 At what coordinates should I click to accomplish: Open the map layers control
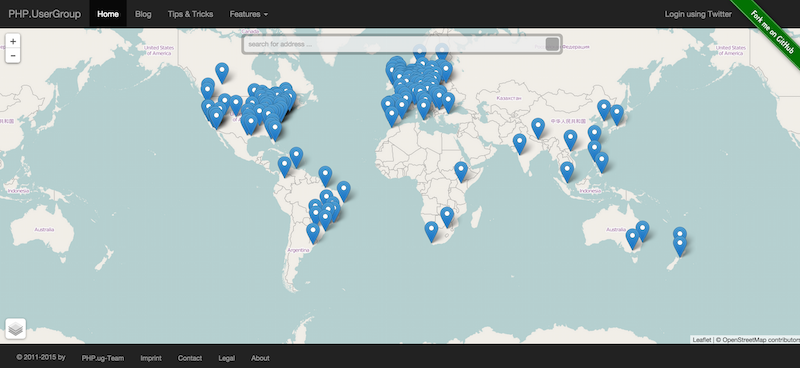15,329
